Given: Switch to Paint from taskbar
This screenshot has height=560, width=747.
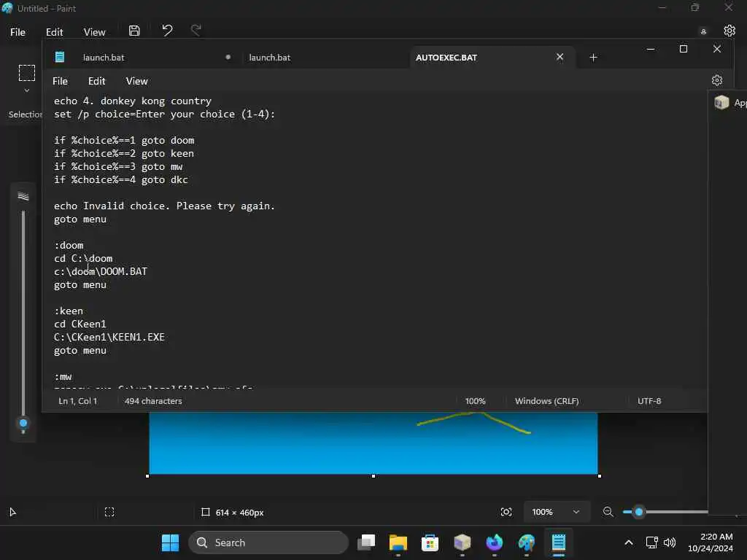Looking at the screenshot, I should tap(527, 542).
